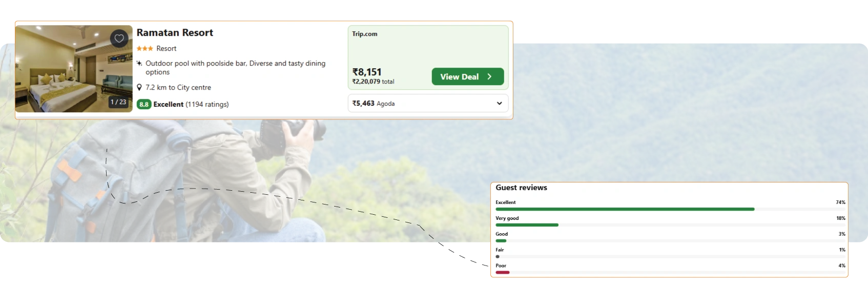Click the three-star rating icons

[x=144, y=49]
